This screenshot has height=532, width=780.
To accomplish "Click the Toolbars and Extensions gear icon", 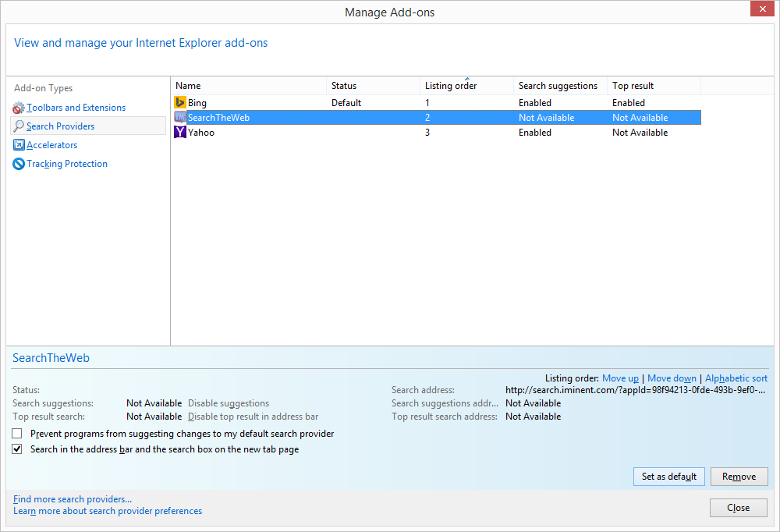I will tap(19, 108).
